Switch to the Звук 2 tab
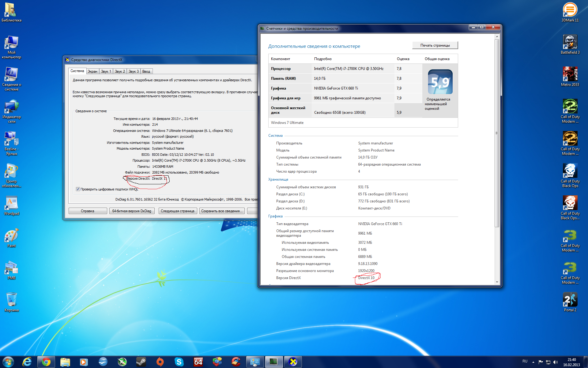This screenshot has width=588, height=368. (120, 71)
